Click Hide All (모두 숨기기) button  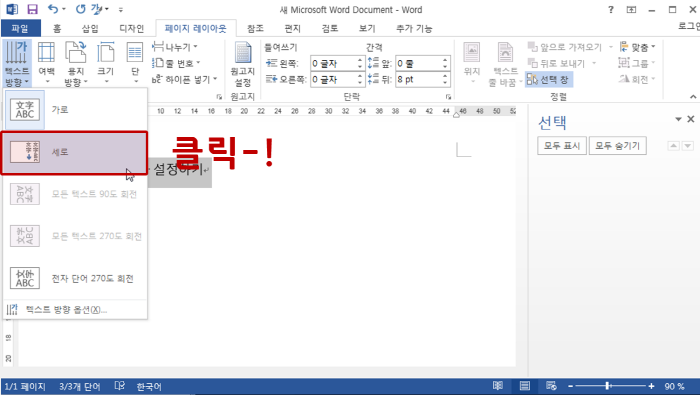pyautogui.click(x=618, y=146)
